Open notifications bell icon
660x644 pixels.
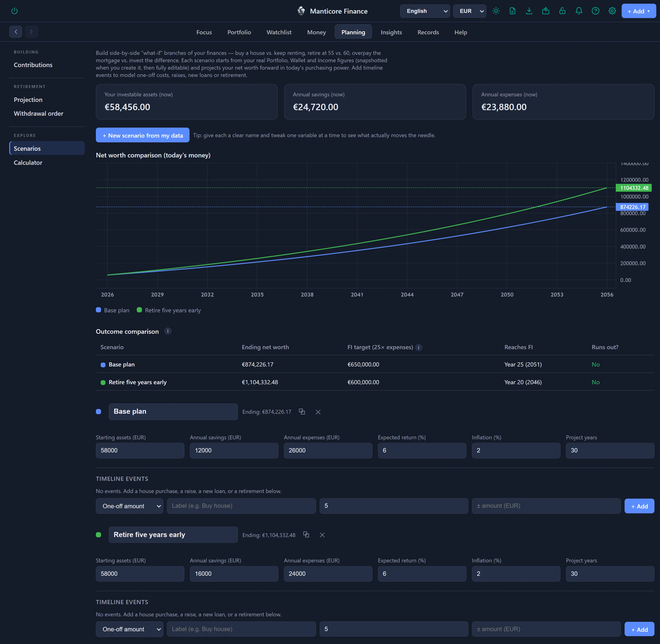tap(579, 11)
